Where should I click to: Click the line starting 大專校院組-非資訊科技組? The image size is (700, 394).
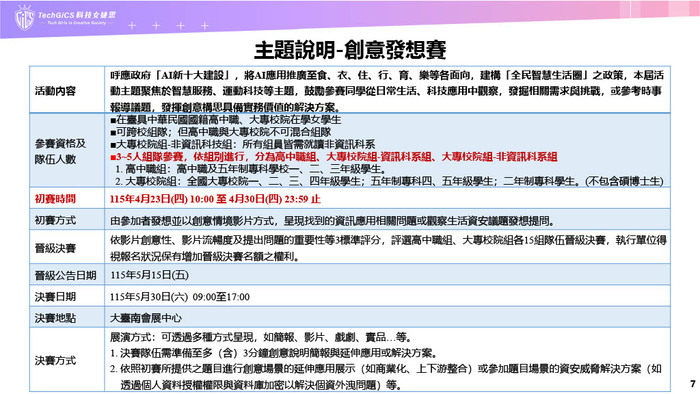242,144
